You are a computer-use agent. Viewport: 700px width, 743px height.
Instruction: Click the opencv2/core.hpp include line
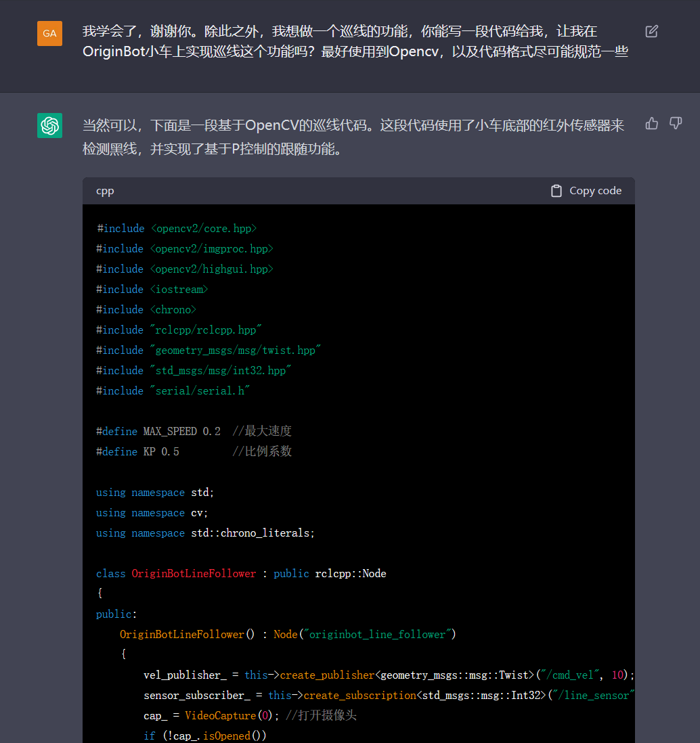tap(177, 229)
